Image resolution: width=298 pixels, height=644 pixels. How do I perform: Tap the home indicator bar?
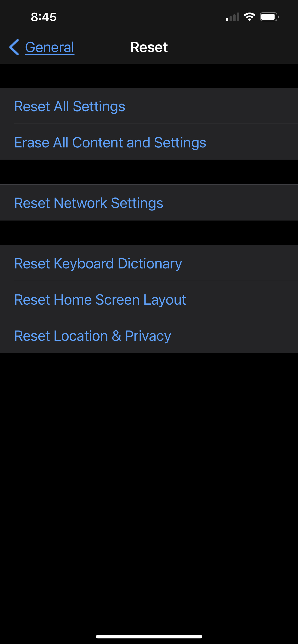pyautogui.click(x=149, y=637)
